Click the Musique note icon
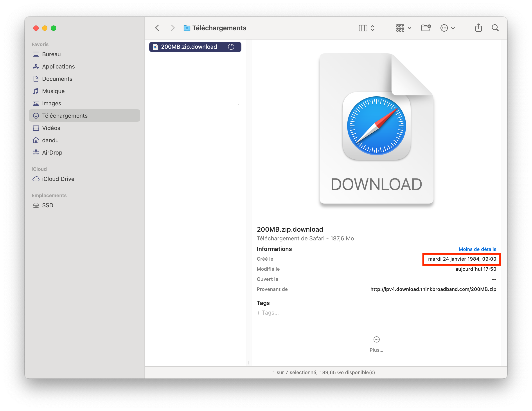Image resolution: width=532 pixels, height=411 pixels. click(36, 91)
